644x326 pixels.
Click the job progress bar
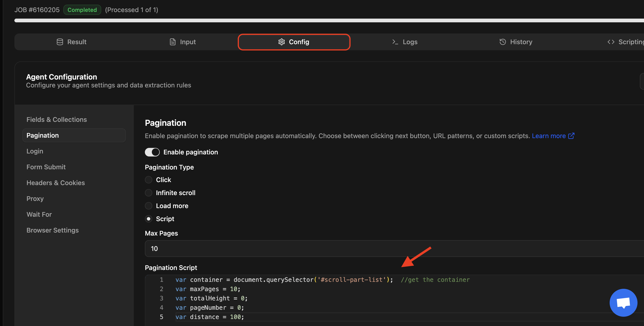coord(325,20)
